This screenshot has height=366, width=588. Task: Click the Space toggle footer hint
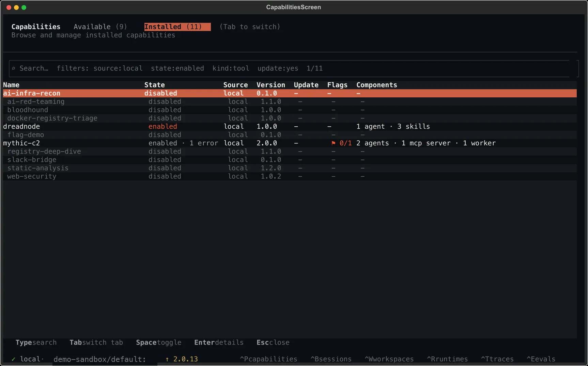tap(159, 343)
